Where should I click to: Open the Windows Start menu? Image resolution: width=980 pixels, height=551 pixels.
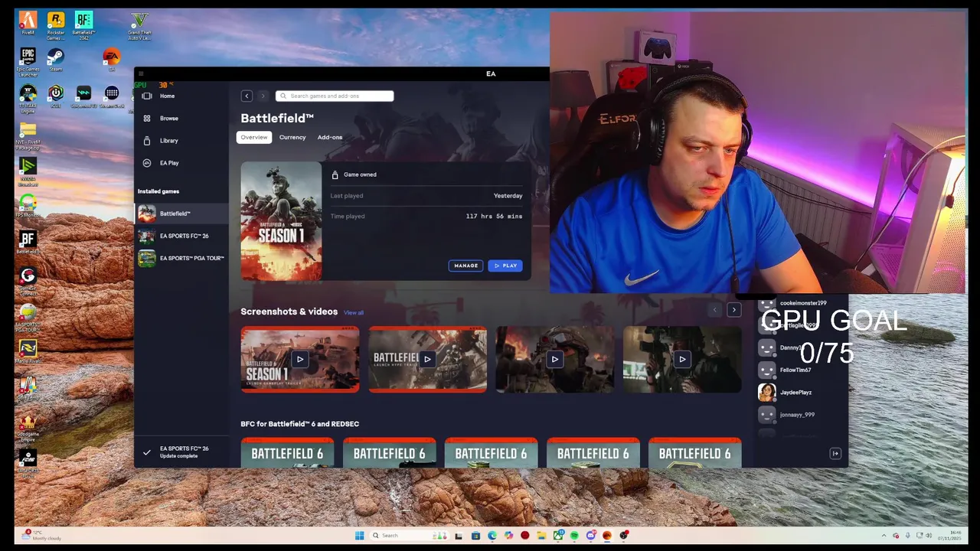[x=359, y=536]
